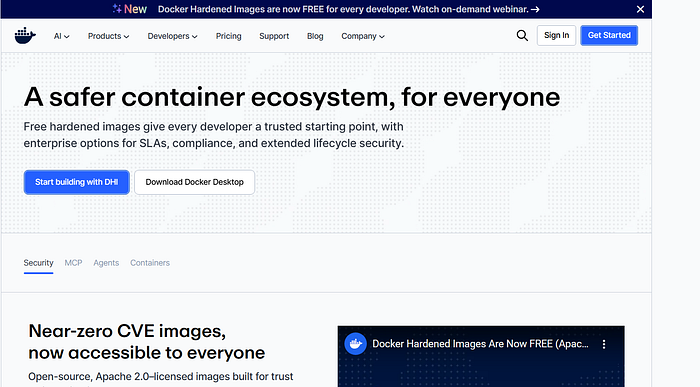Open the video's three-dot options menu
700x387 pixels.
click(604, 344)
